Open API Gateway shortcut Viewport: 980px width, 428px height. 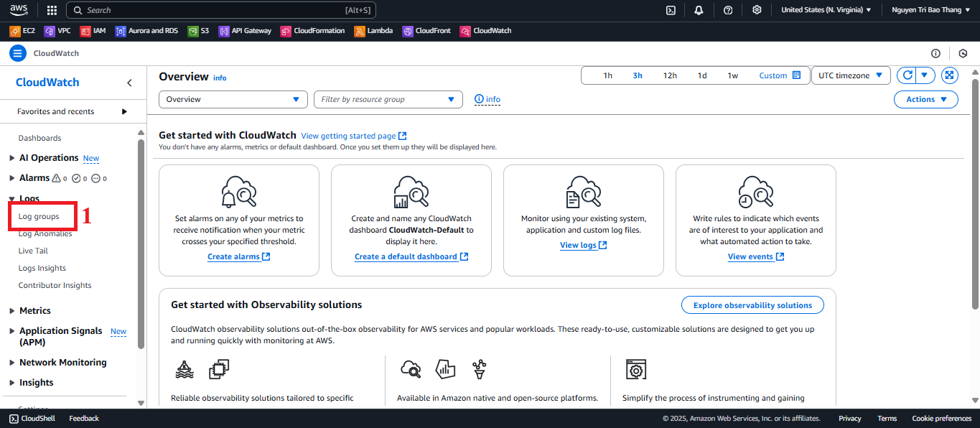point(246,31)
